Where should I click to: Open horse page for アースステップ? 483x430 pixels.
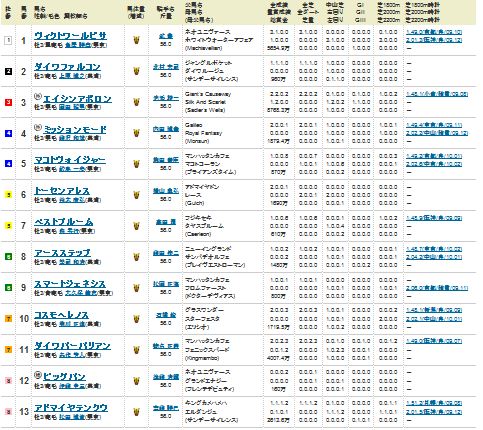[x=63, y=253]
